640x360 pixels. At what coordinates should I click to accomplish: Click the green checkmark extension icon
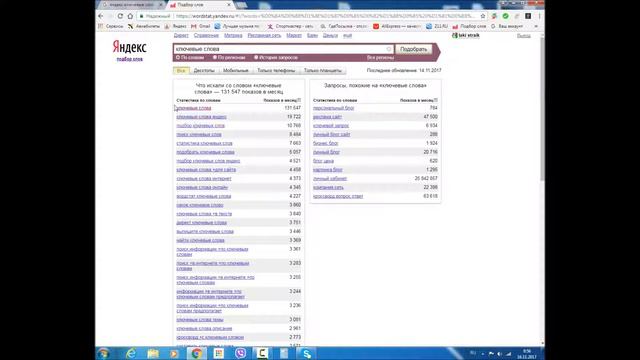tap(506, 16)
